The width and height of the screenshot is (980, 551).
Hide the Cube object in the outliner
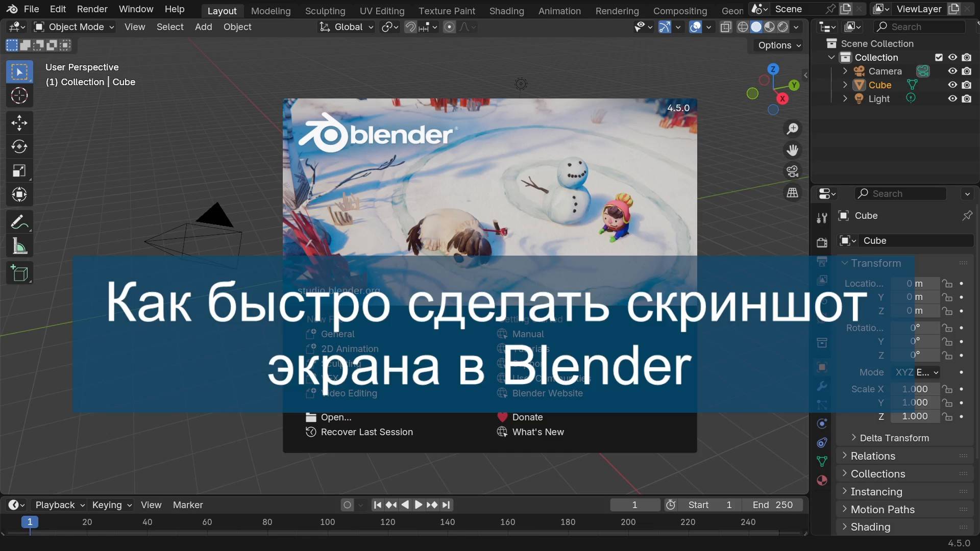(952, 85)
